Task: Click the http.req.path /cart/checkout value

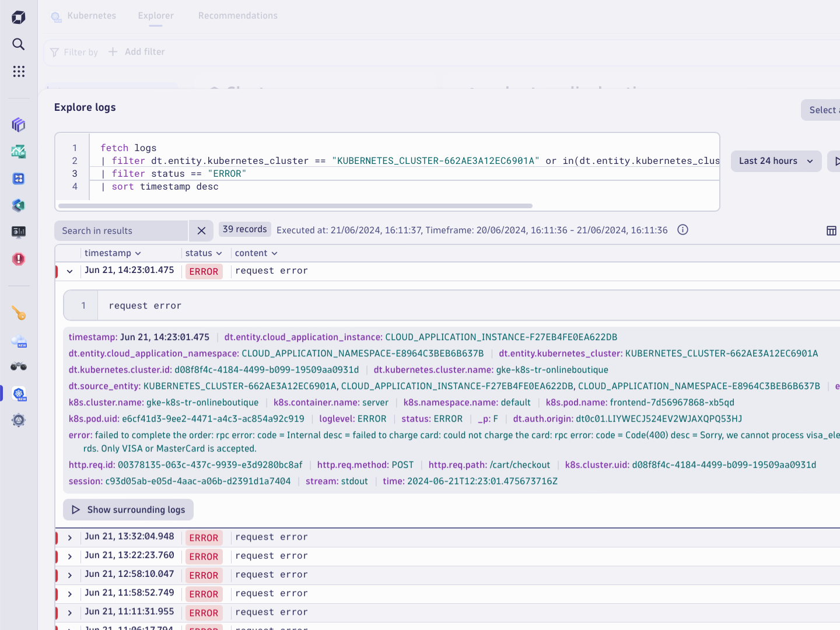Action: tap(520, 465)
